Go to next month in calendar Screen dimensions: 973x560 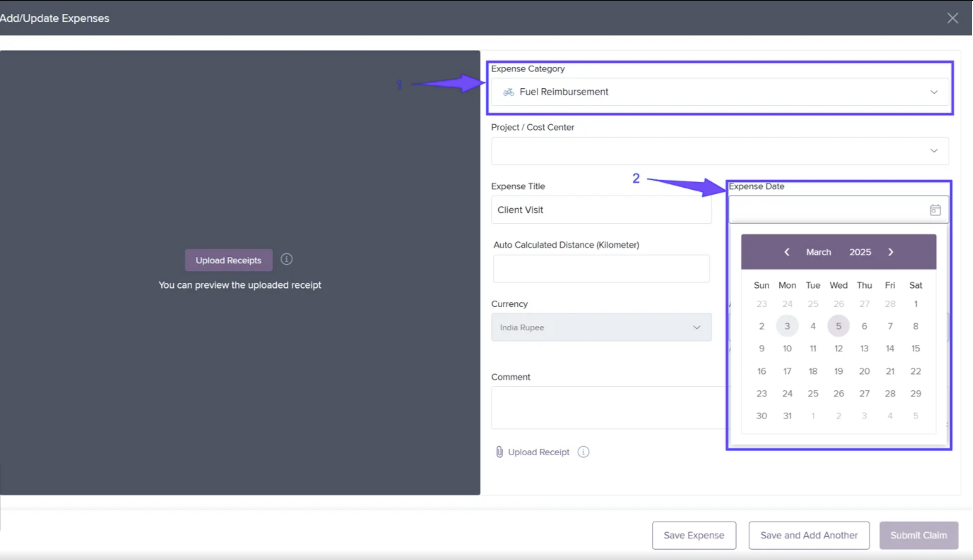pos(890,252)
